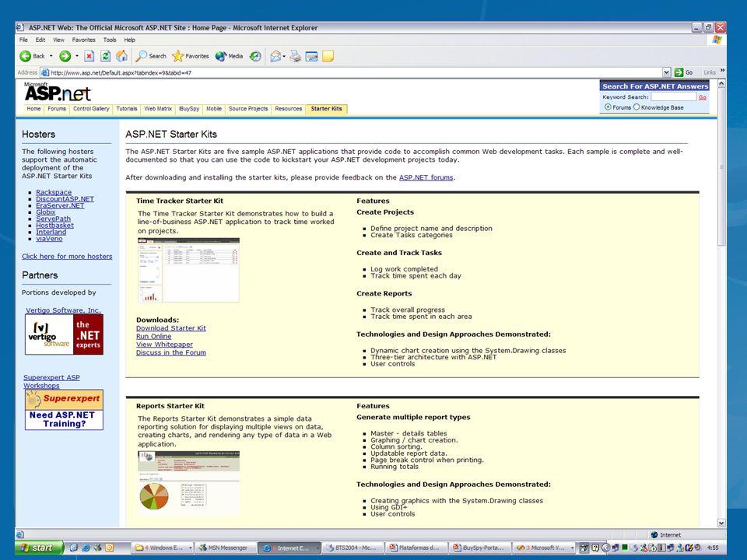
Task: Click the vertical scrollbar down arrow
Action: 721,523
